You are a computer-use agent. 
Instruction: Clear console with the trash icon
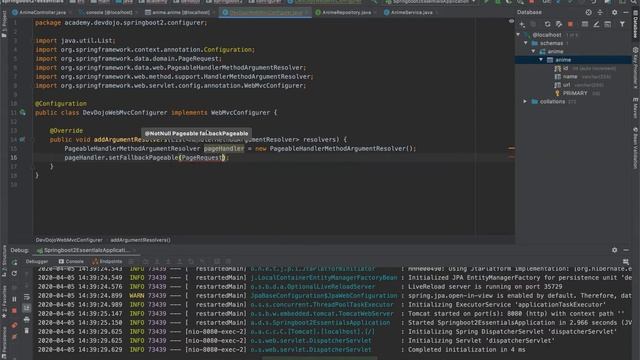coord(27,331)
